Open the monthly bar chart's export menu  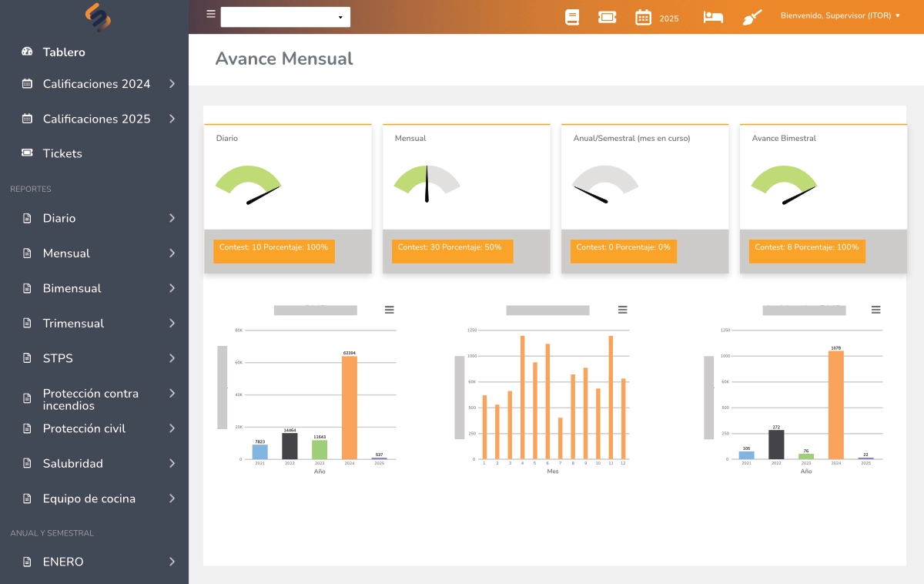[623, 310]
